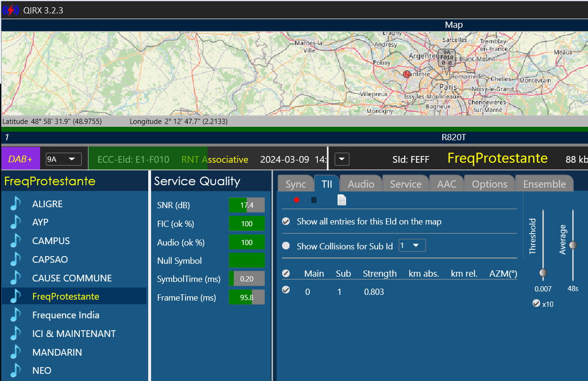Viewport: 588px width, 381px height.
Task: Click the Average slider handle
Action: pos(573,245)
